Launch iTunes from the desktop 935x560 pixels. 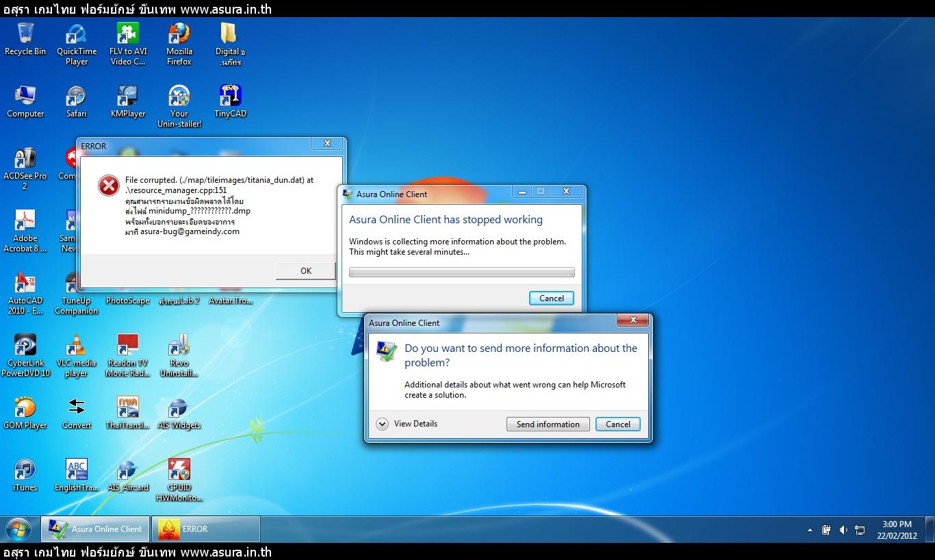click(25, 475)
